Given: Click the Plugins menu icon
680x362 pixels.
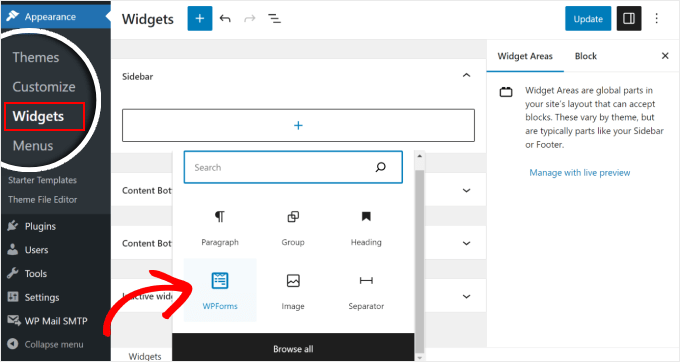Looking at the screenshot, I should pyautogui.click(x=13, y=226).
